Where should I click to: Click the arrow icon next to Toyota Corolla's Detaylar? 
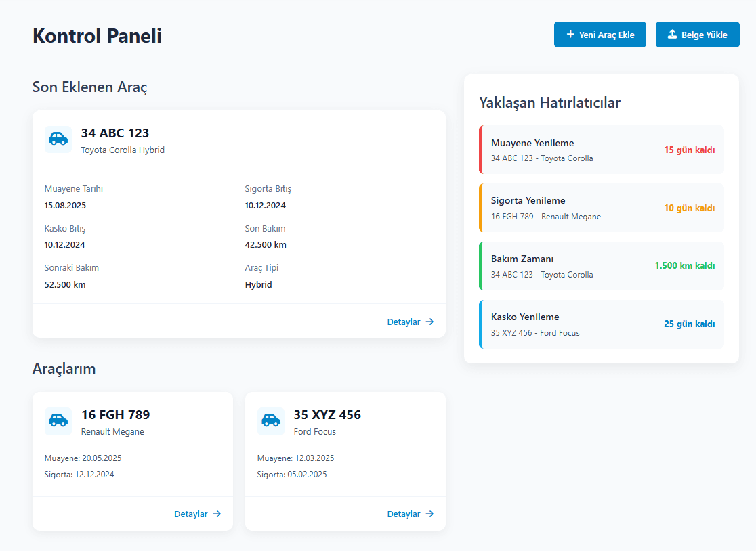coord(430,322)
